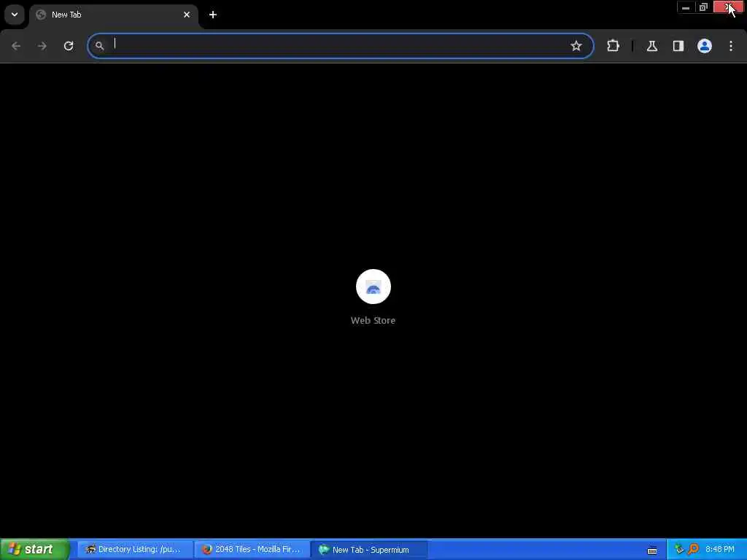Go back with the back arrow

[x=16, y=46]
